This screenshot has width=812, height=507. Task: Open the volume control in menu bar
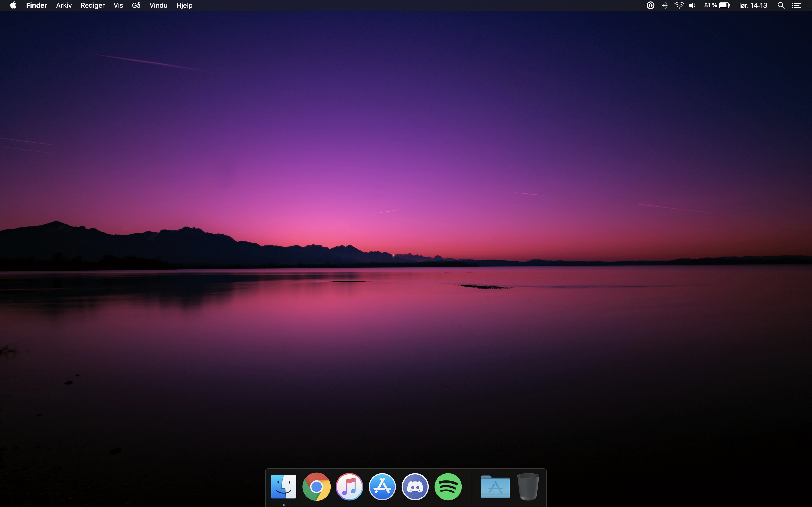[692, 5]
